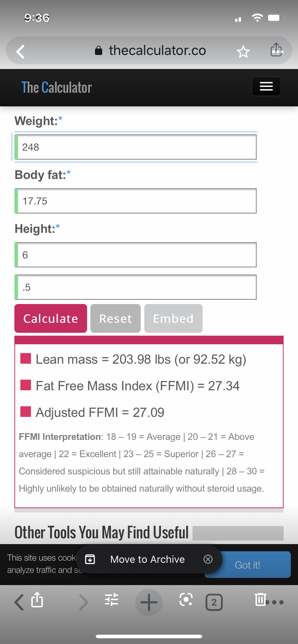Click the Reset button
The height and width of the screenshot is (644, 298).
tap(115, 318)
